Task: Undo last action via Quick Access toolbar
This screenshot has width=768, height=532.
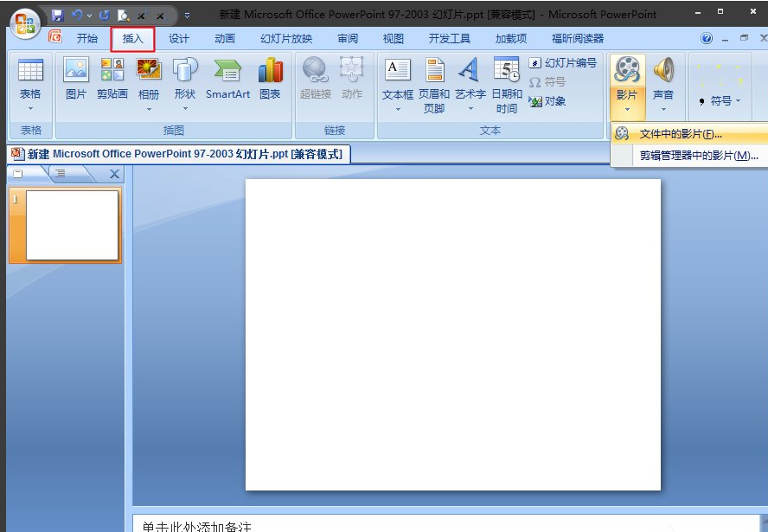Action: [x=77, y=15]
